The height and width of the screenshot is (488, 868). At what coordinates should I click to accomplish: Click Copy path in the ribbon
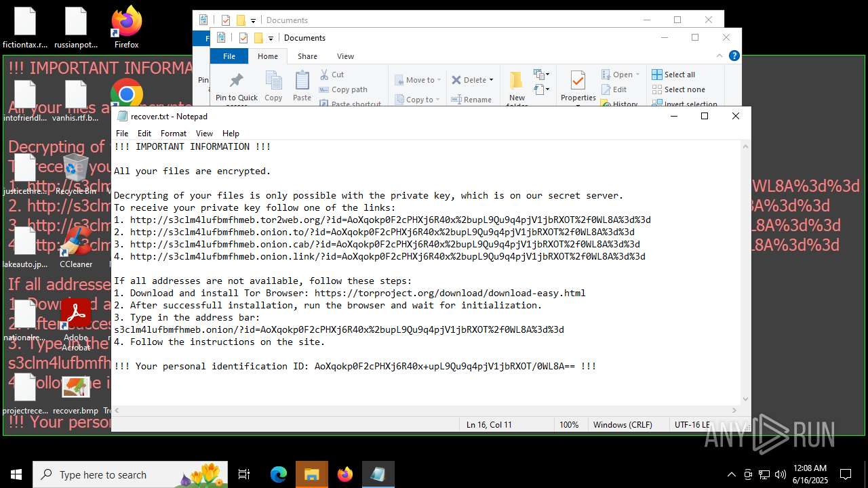coord(343,89)
